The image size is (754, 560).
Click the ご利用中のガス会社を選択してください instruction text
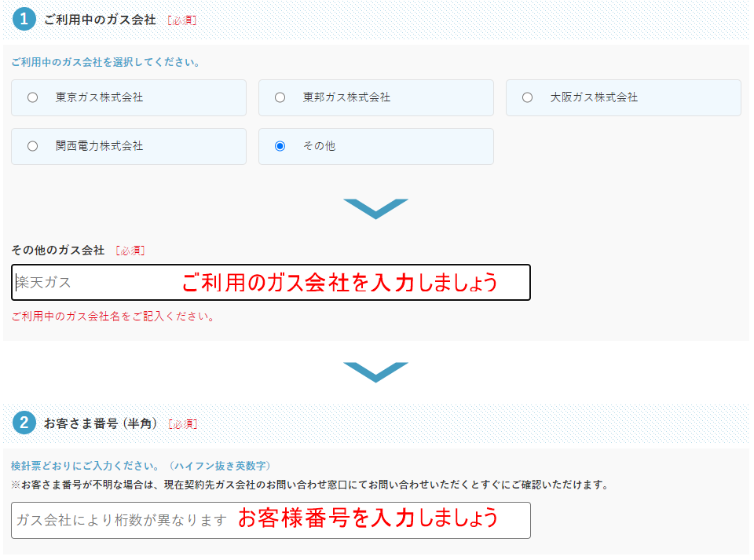pyautogui.click(x=105, y=62)
